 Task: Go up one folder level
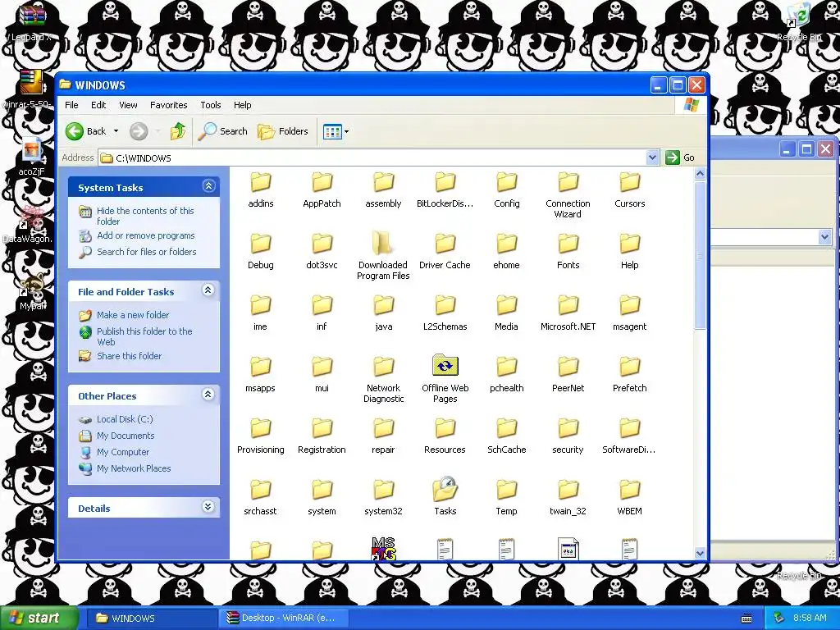pyautogui.click(x=178, y=131)
